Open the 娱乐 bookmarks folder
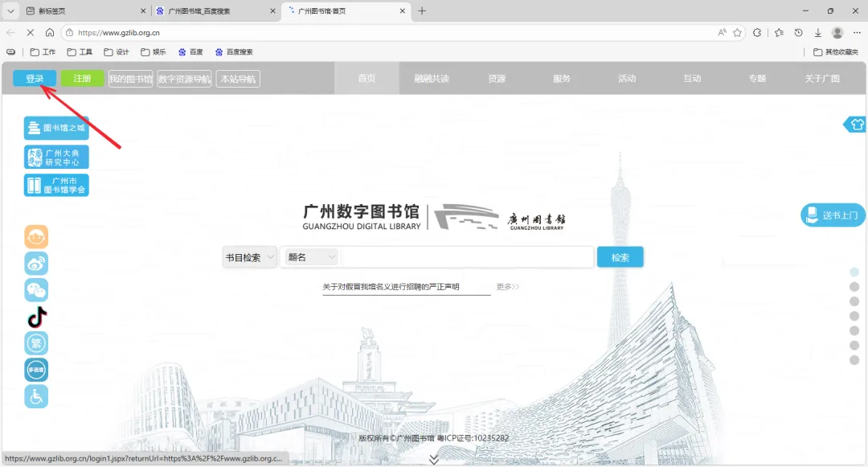 tap(154, 52)
